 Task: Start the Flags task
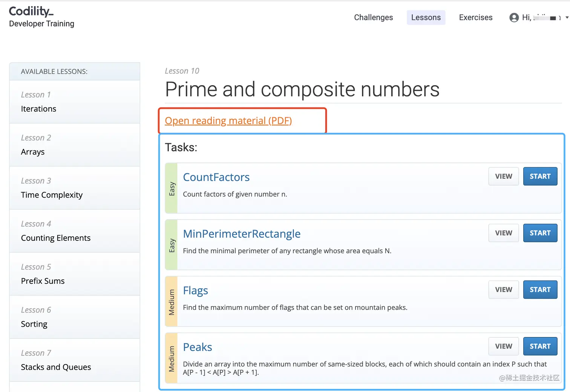540,289
